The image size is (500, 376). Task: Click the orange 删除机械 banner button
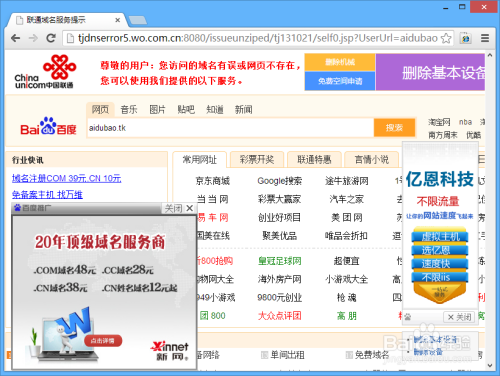coord(340,62)
